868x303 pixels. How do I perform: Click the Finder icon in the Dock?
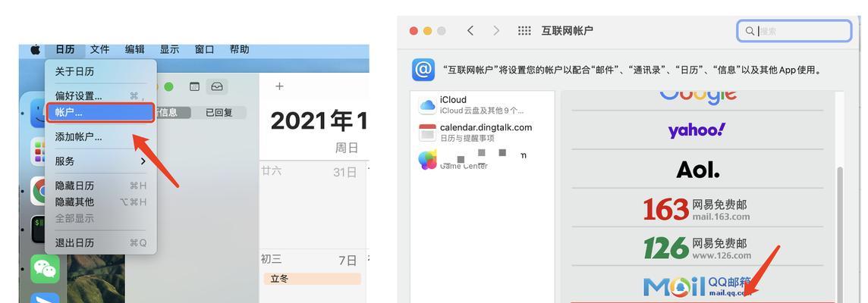click(38, 114)
